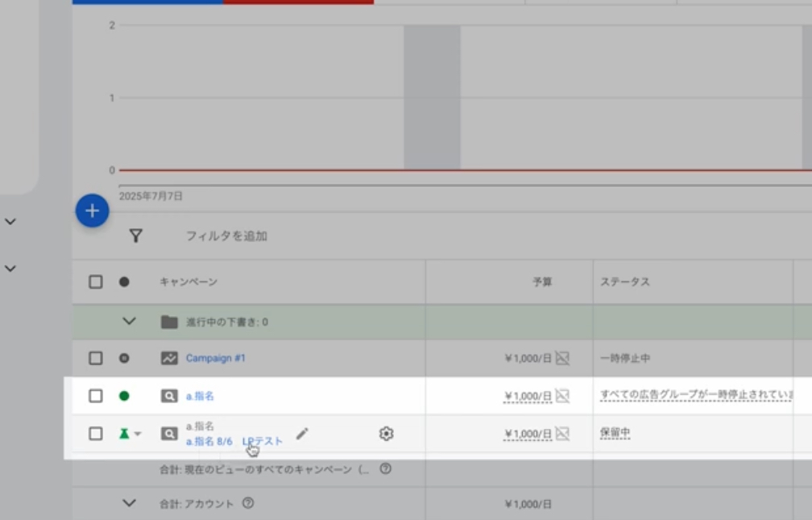Click the budget chart icon in Campaign #1 row

pyautogui.click(x=562, y=358)
